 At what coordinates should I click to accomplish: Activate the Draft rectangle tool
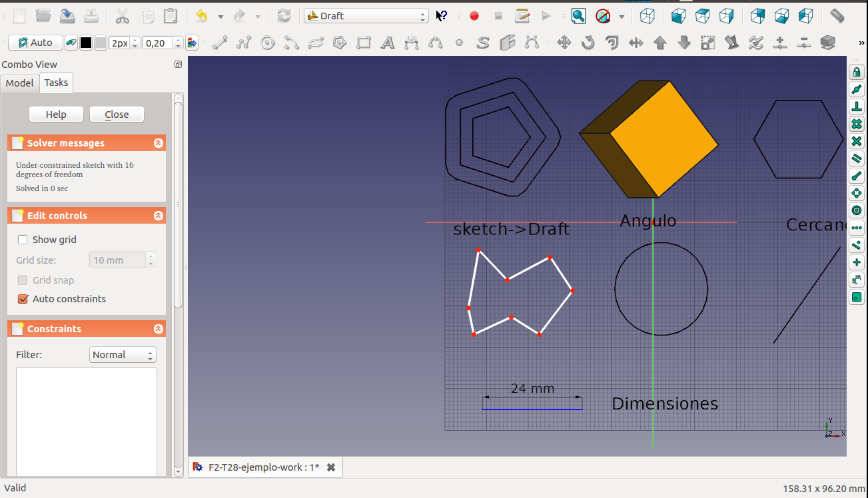tap(364, 43)
